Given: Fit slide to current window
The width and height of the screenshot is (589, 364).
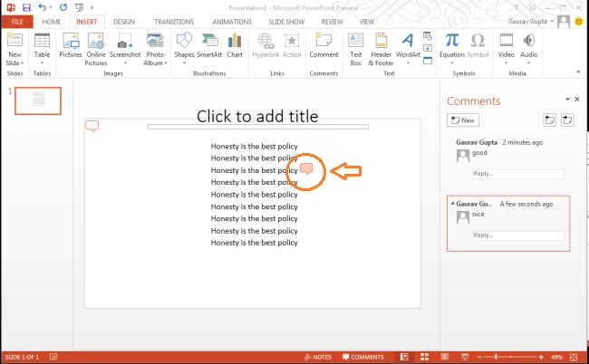Looking at the screenshot, I should (x=574, y=357).
